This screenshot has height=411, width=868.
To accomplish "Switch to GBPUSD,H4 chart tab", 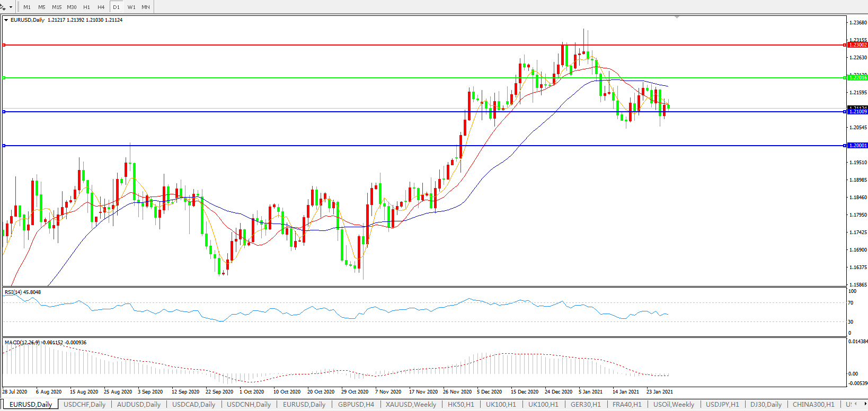I will click(356, 405).
